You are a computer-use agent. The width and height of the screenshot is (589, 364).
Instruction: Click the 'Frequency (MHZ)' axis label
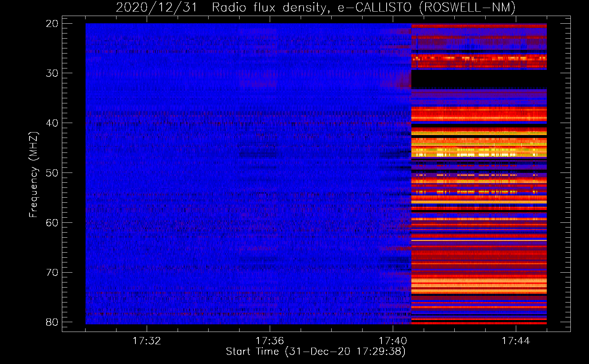33,174
